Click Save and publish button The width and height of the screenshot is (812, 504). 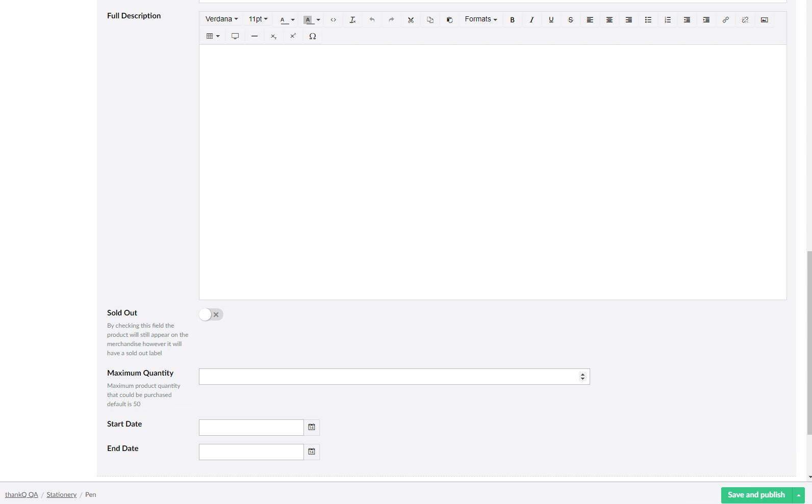[x=756, y=495]
